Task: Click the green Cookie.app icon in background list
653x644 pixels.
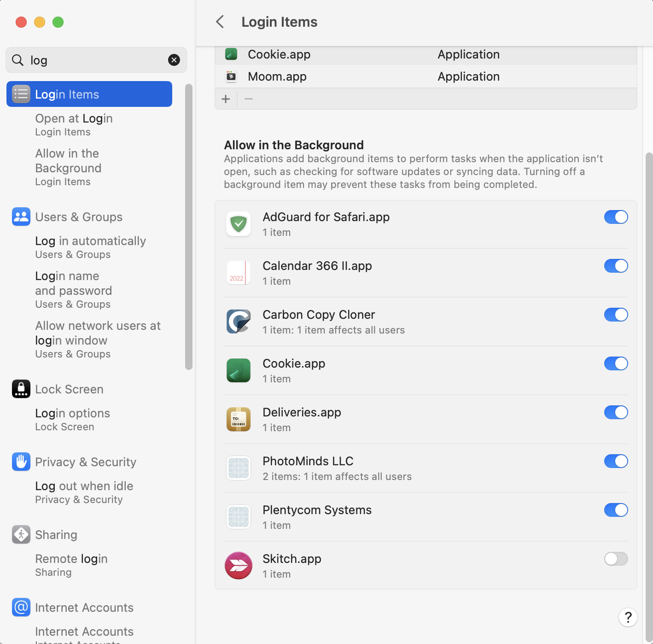Action: [x=239, y=370]
